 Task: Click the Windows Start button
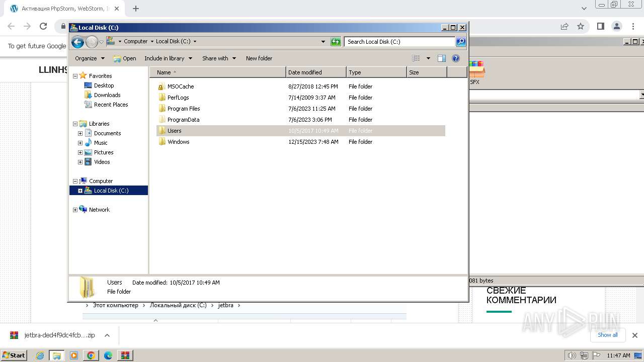pos(14,355)
